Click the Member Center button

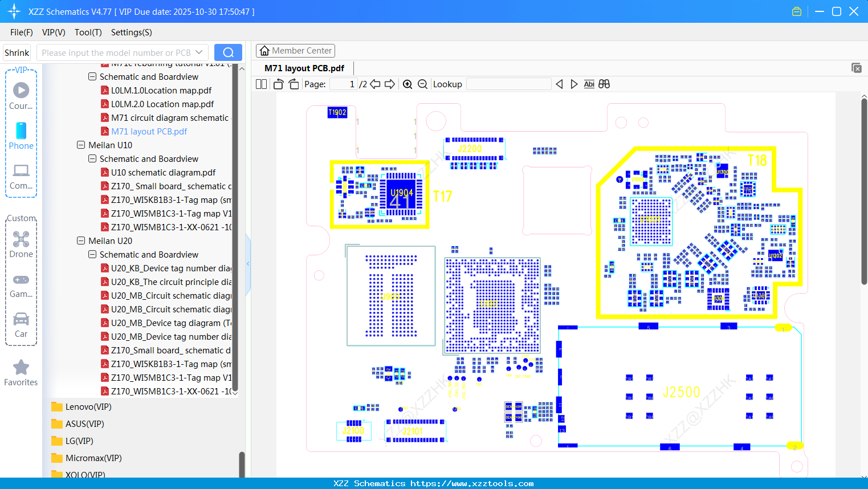coord(295,51)
